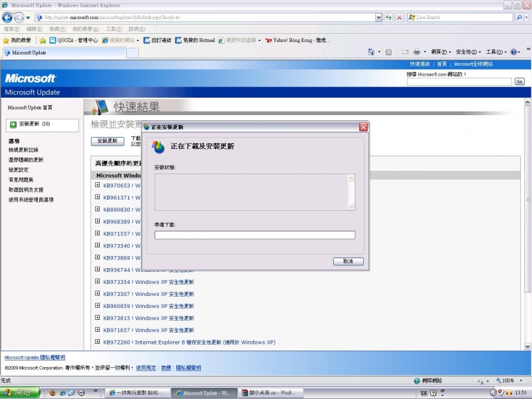Click the Microsoft Update 隱私權聲明 footer link

pyautogui.click(x=35, y=358)
